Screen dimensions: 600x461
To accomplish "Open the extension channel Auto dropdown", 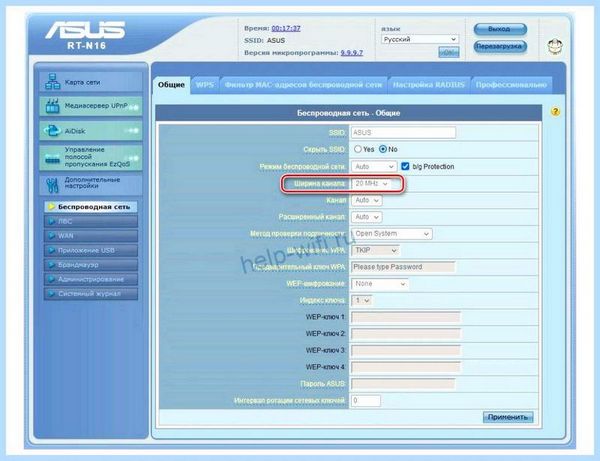I will pyautogui.click(x=366, y=217).
